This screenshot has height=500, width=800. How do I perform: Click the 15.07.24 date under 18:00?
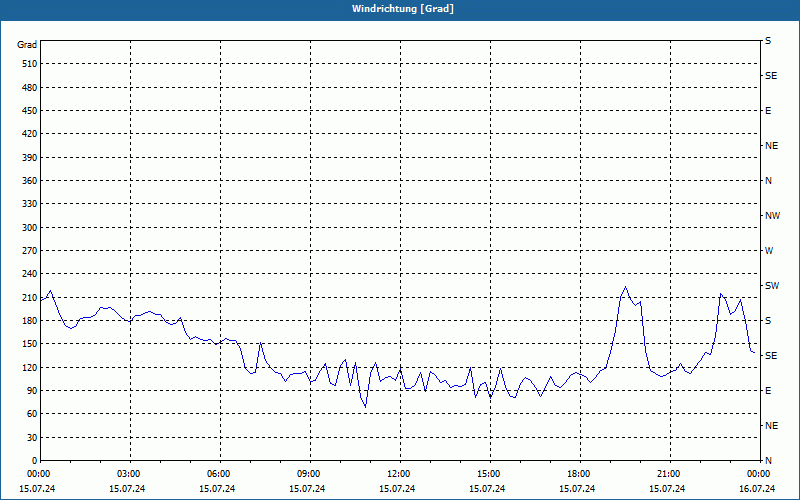(577, 489)
